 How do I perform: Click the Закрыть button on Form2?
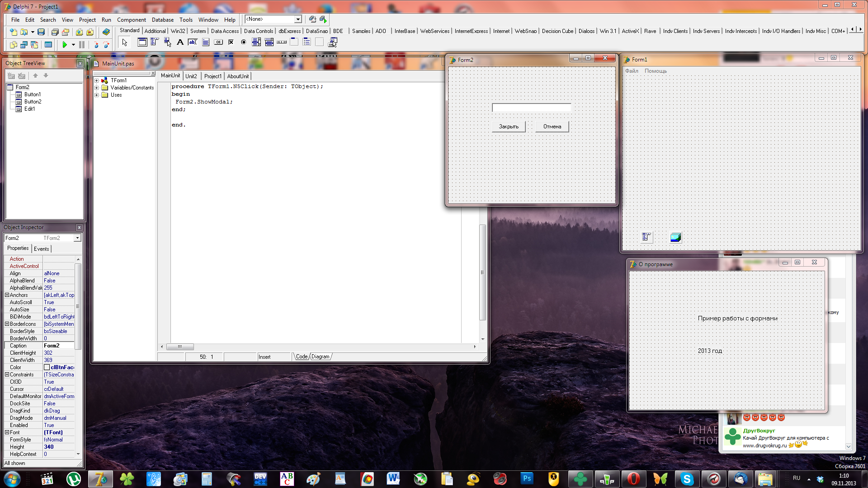click(509, 127)
